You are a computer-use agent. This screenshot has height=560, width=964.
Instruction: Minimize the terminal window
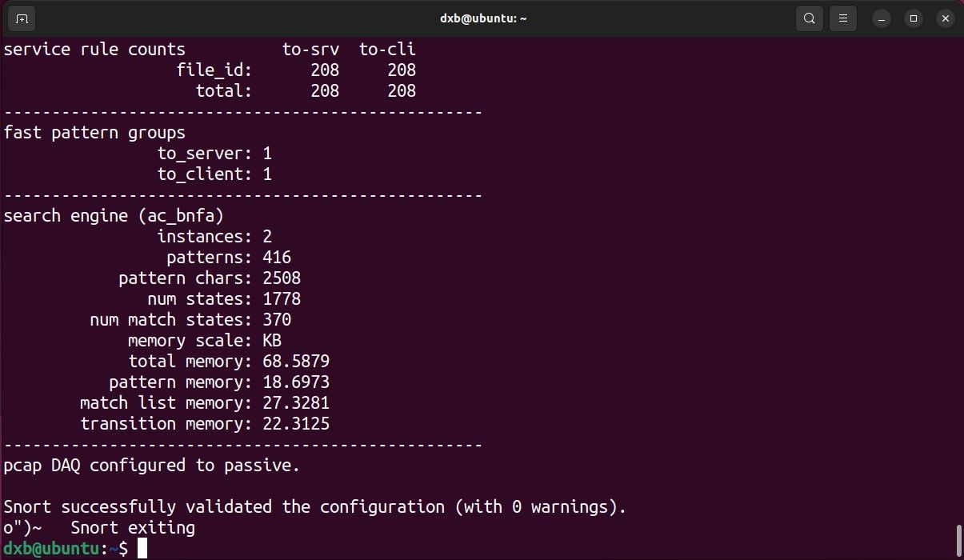(881, 18)
